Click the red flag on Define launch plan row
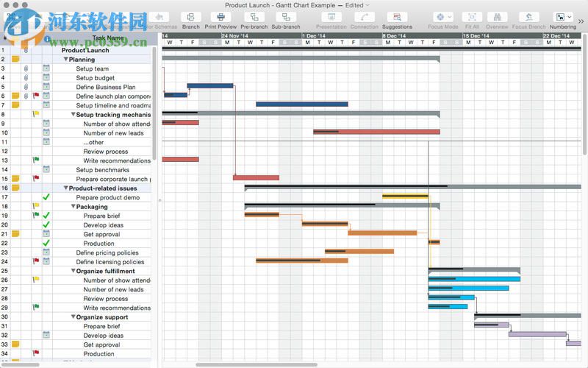Screen dimensions: 588x368 click(36, 96)
